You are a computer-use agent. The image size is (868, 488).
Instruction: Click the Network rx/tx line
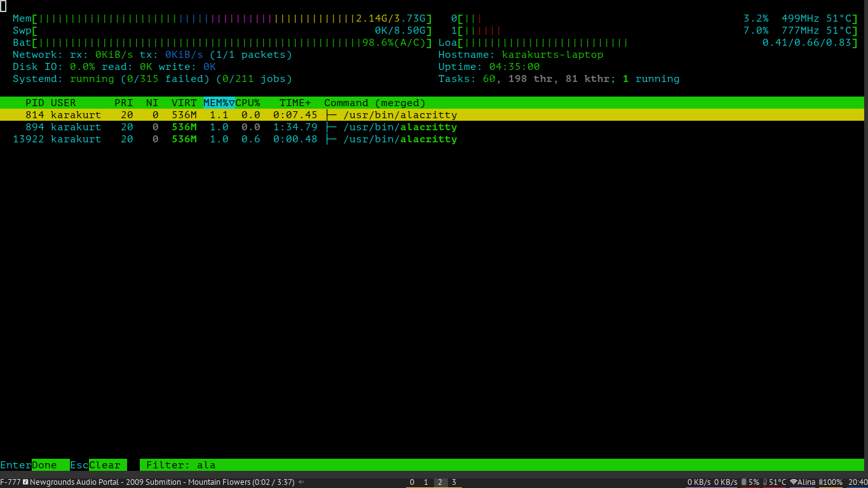click(x=153, y=55)
